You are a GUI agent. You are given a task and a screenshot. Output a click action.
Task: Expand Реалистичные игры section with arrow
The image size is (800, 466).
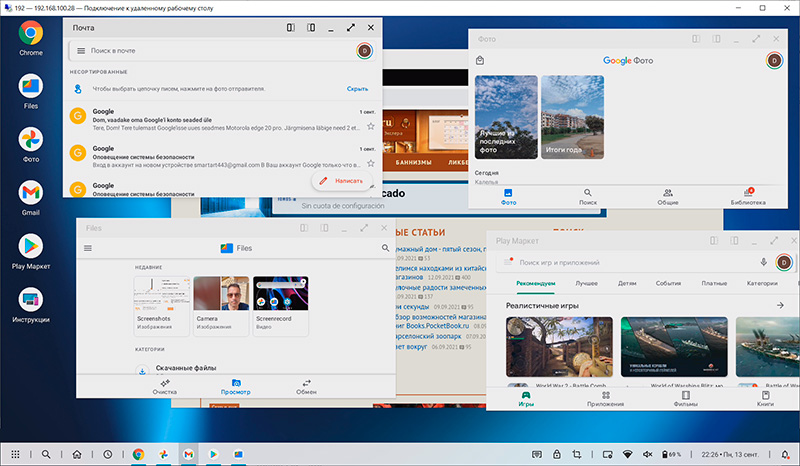[779, 305]
